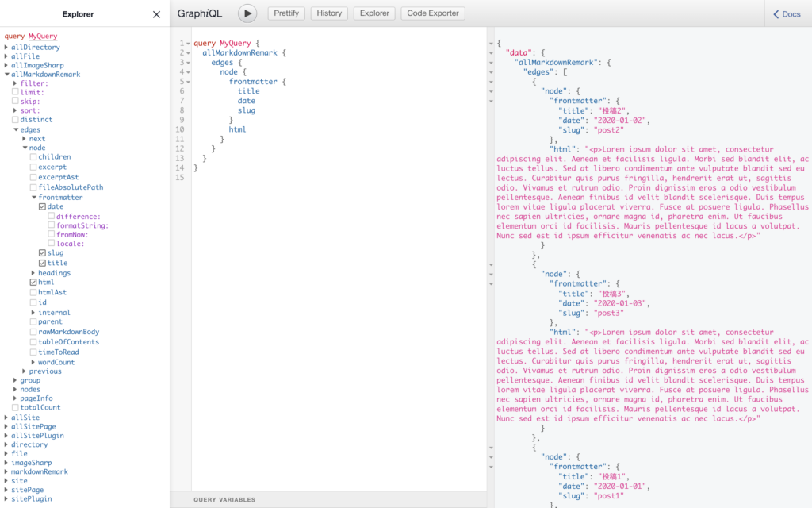The height and width of the screenshot is (508, 812).
Task: Expand the sitePlugin field
Action: (x=6, y=498)
